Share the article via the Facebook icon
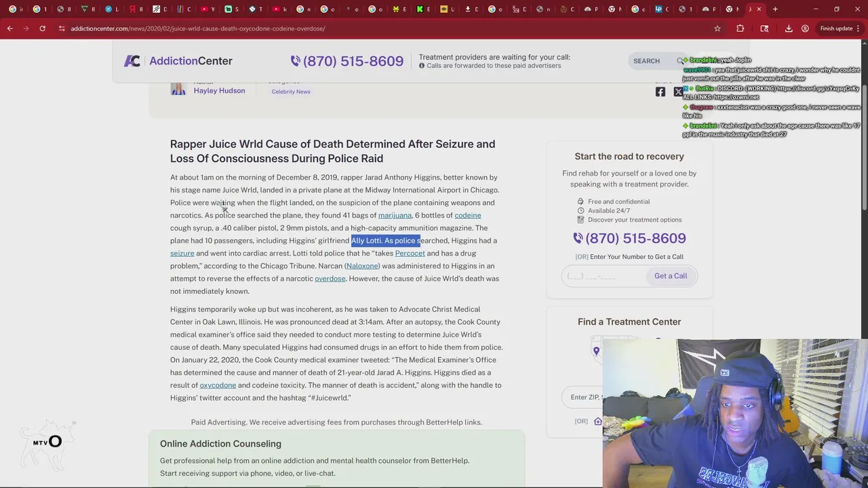The width and height of the screenshot is (868, 488). click(x=660, y=91)
